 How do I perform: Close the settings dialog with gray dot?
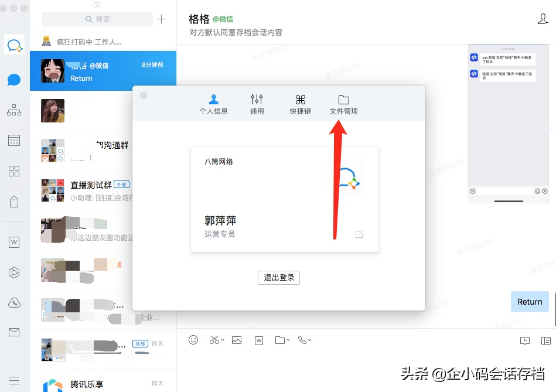(144, 96)
